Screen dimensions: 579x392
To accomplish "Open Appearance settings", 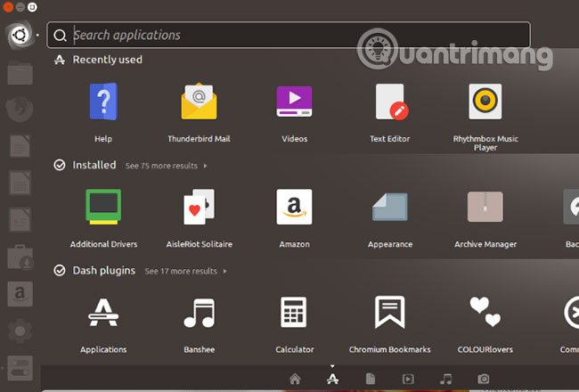I will coord(390,207).
